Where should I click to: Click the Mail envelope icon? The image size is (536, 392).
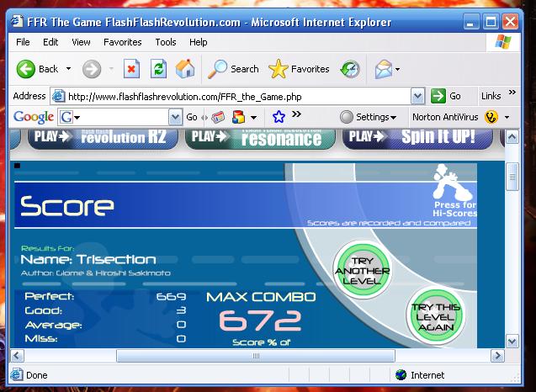384,69
